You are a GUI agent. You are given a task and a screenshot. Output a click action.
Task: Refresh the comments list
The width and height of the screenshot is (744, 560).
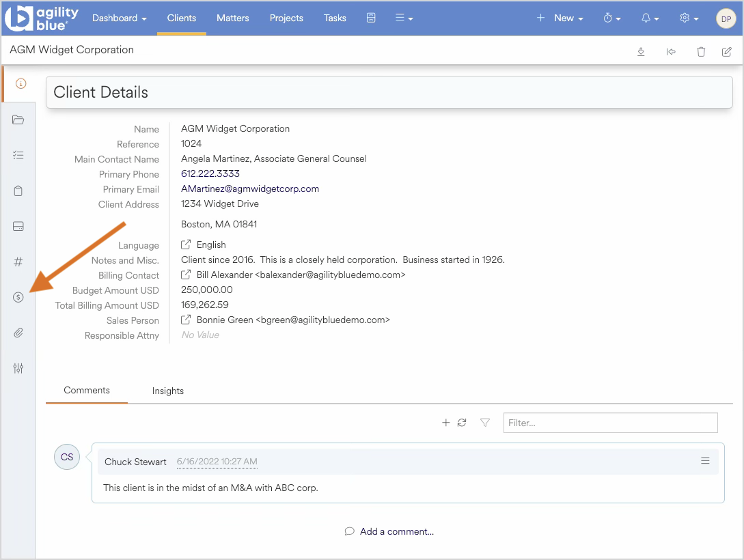coord(462,423)
